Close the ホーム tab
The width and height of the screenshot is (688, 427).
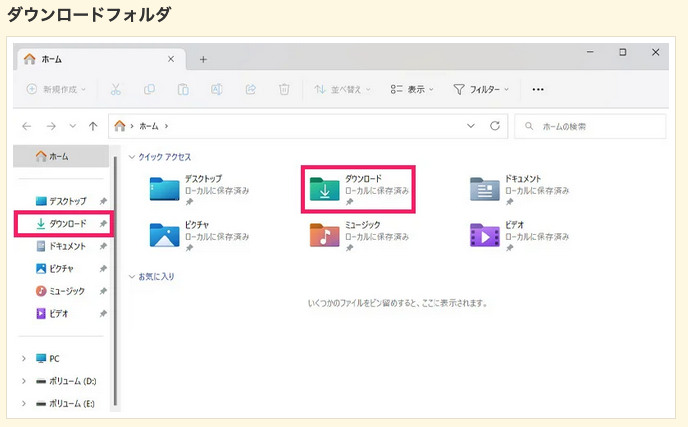171,59
